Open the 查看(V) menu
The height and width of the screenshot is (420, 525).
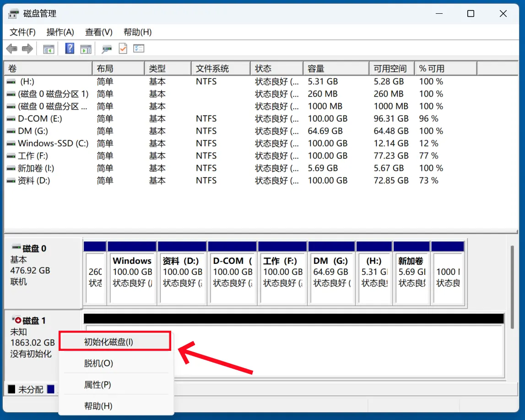click(x=99, y=32)
